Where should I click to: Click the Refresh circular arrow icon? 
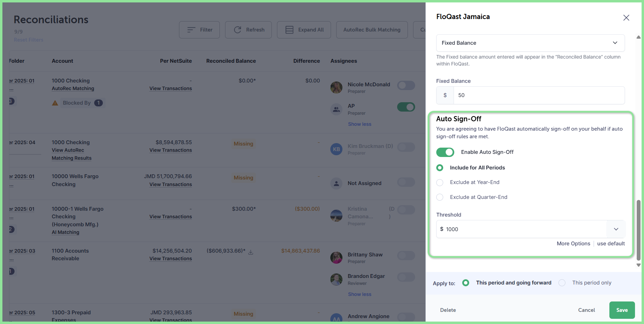tap(238, 30)
